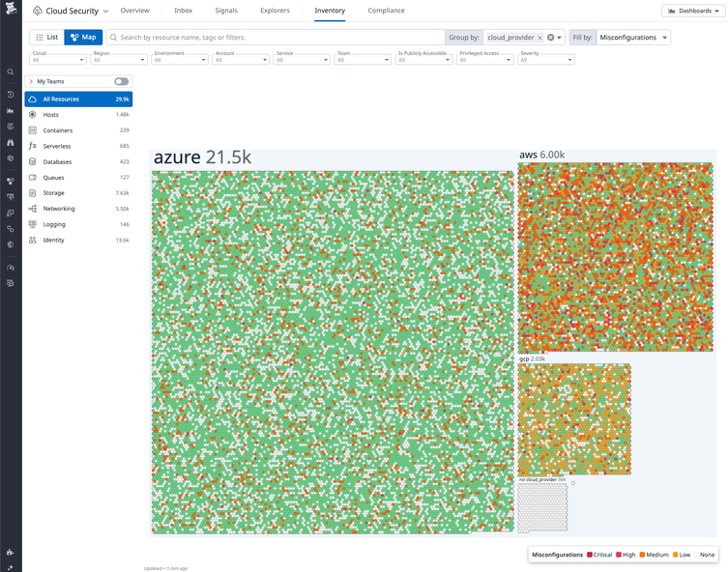Select the Databases cylinder icon

33,161
